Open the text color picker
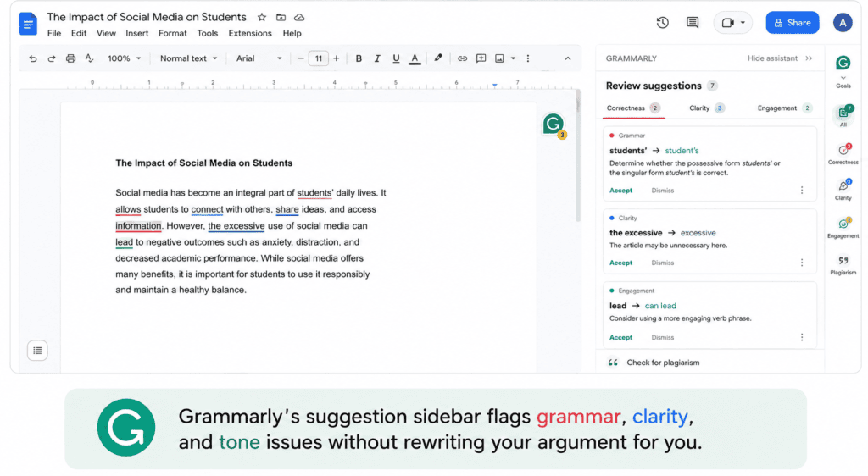The image size is (868, 476). pos(415,58)
